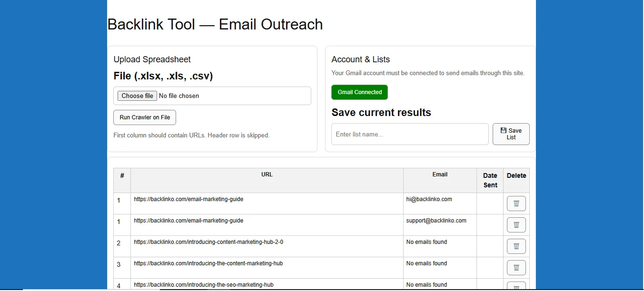The image size is (644, 291).
Task: Remove the content-marketing-hub-2-0 row with trash icon
Action: pos(516,246)
